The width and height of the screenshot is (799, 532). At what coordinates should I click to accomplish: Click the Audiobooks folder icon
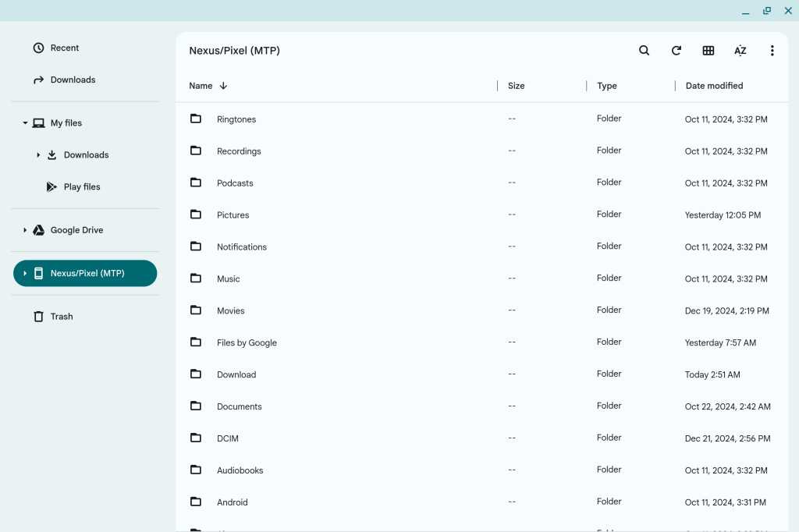196,470
